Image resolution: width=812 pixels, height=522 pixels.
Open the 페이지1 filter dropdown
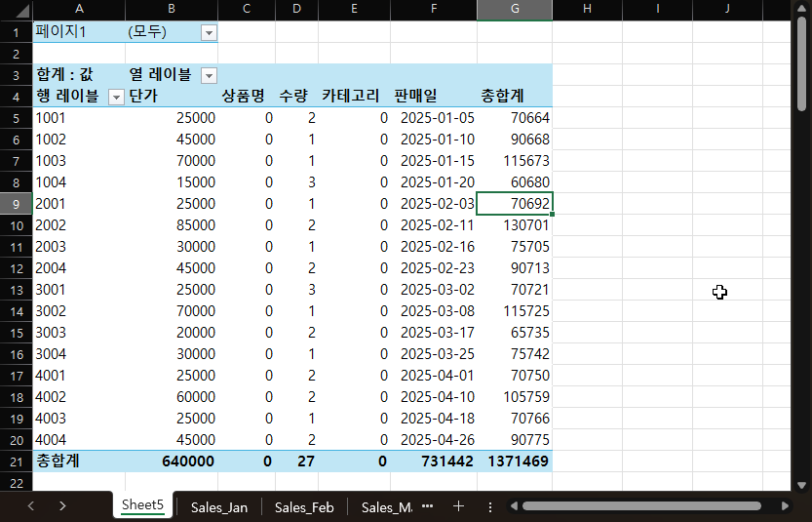coord(209,33)
